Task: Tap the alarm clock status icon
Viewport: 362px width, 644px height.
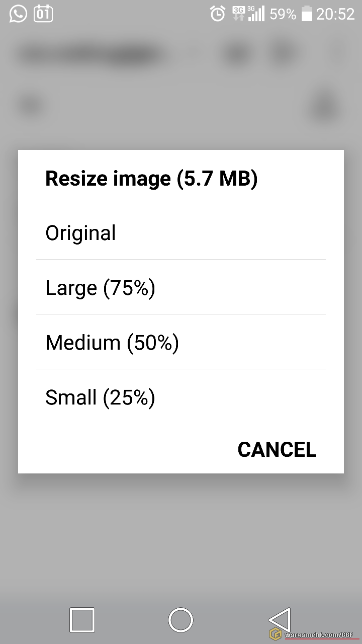Action: point(218,14)
